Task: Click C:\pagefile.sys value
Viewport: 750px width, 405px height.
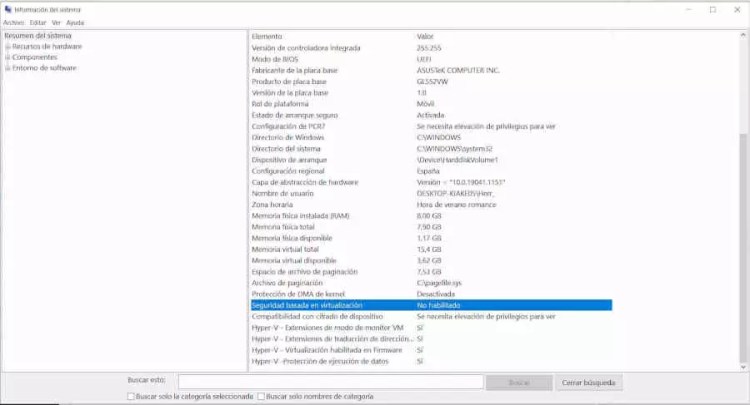Action: 439,283
